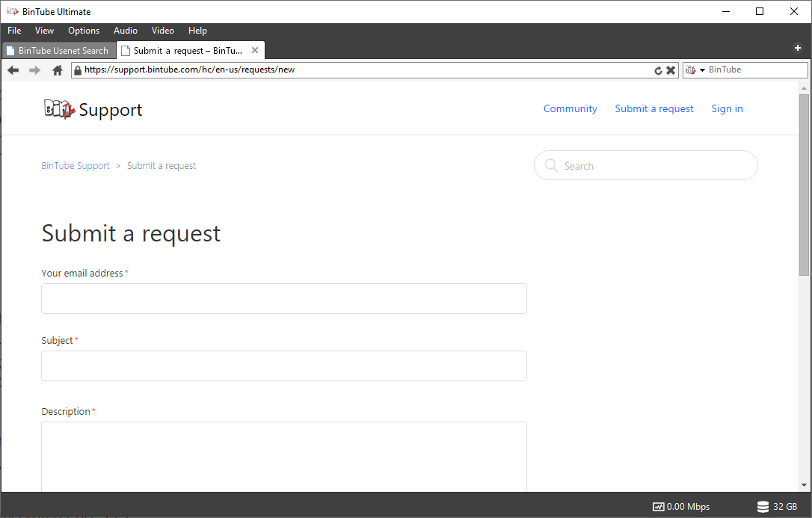
Task: Minimize the BinTube Ultimate window
Action: 726,11
